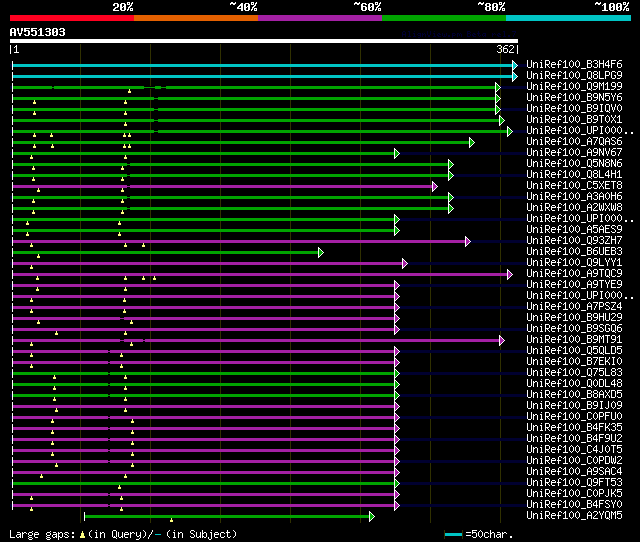Select the UniRef100_Q9LYY1 label
The width and height of the screenshot is (640, 542).
coord(574,263)
